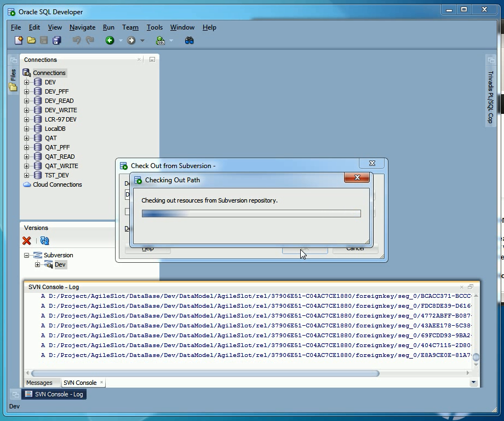Click the horizontal scrollbar of SVN log
The width and height of the screenshot is (504, 421).
pyautogui.click(x=205, y=373)
